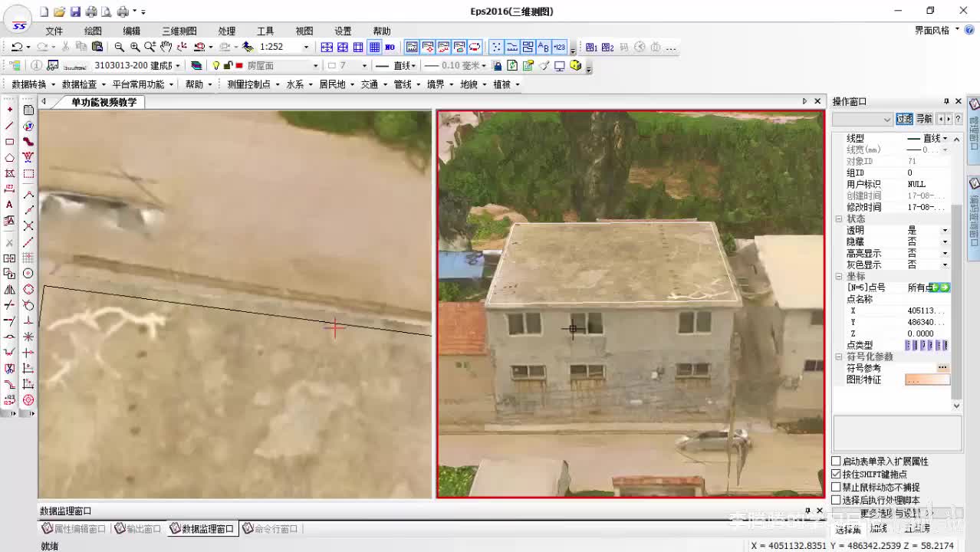Screen dimensions: 980x552
Task: Click the AB text annotation display icon
Action: 544,47
